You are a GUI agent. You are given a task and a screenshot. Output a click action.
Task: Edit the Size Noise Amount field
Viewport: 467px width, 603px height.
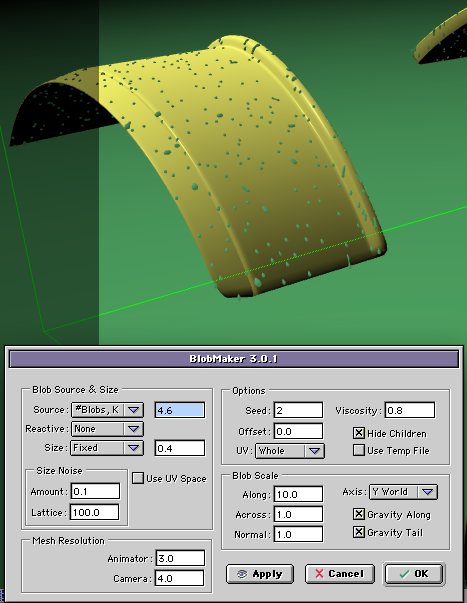tap(95, 491)
